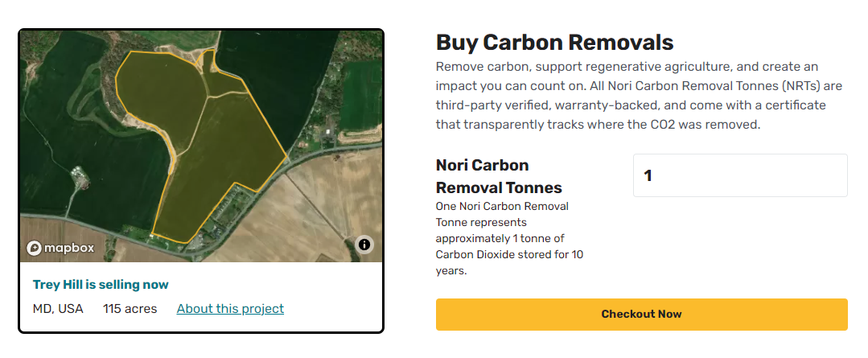
Task: Focus the Nori Carbon Removal Tonnes input
Action: click(x=740, y=175)
